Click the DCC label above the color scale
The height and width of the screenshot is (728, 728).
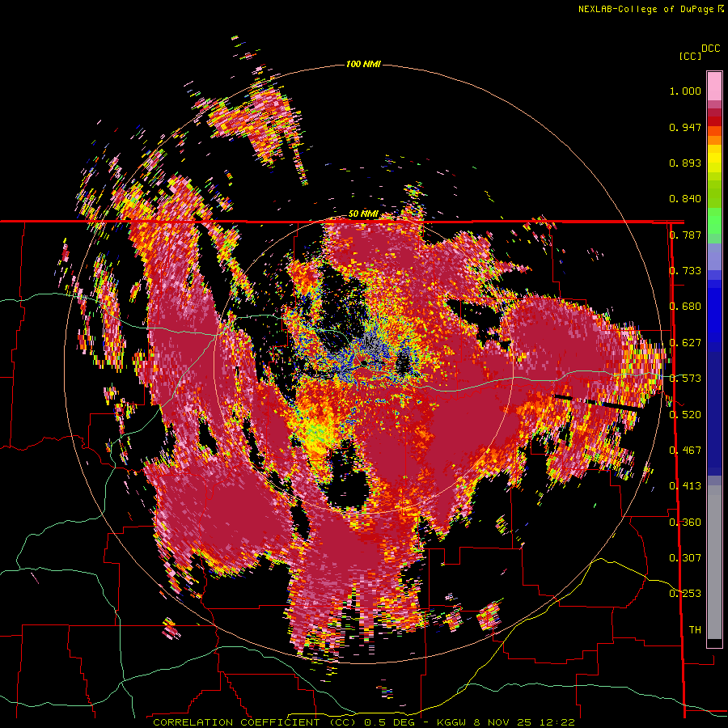click(710, 49)
